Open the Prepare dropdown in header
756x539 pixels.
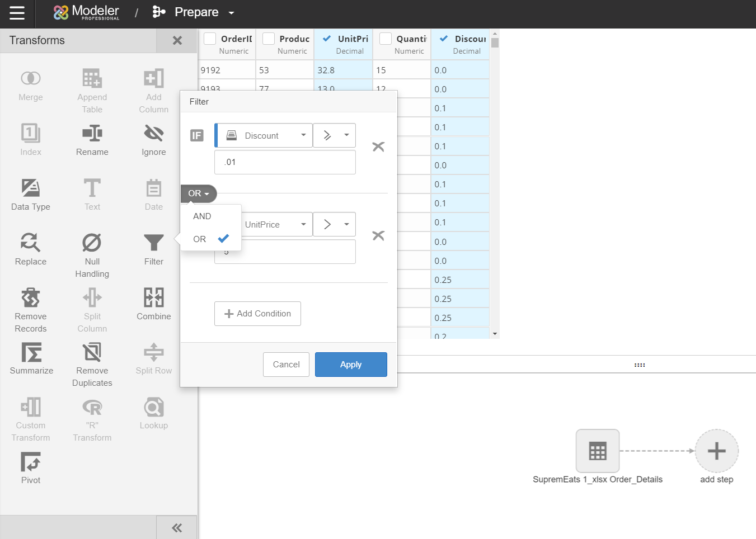(231, 12)
